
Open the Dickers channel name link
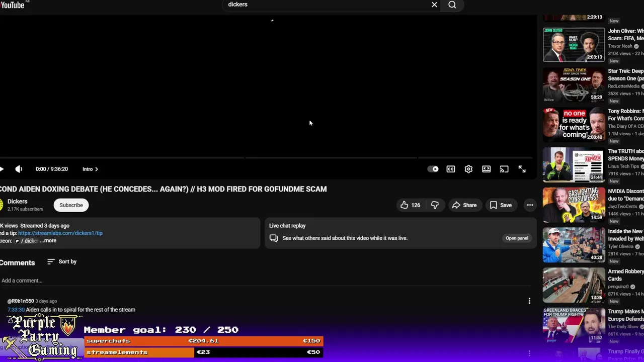point(17,201)
